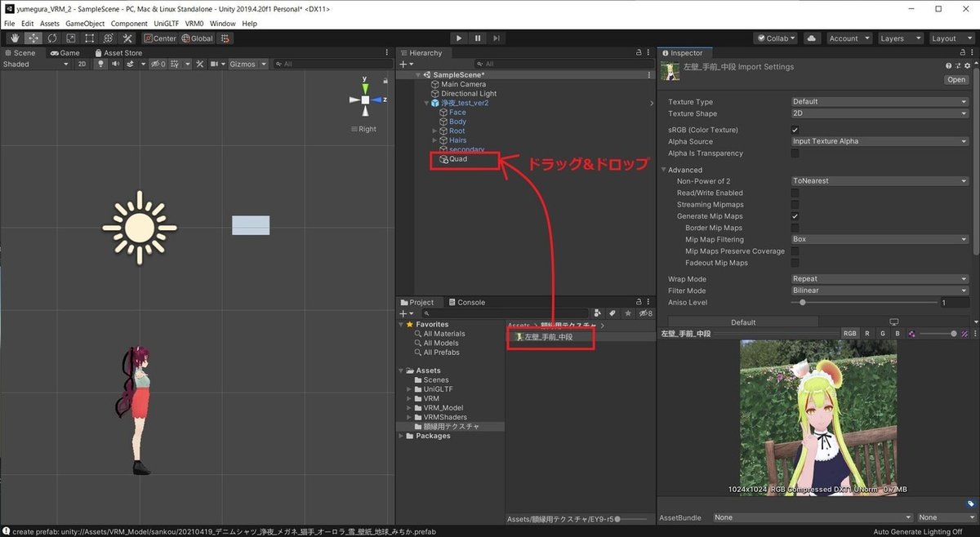Enable Read/Write Enabled checkbox
The width and height of the screenshot is (980, 537).
click(795, 193)
